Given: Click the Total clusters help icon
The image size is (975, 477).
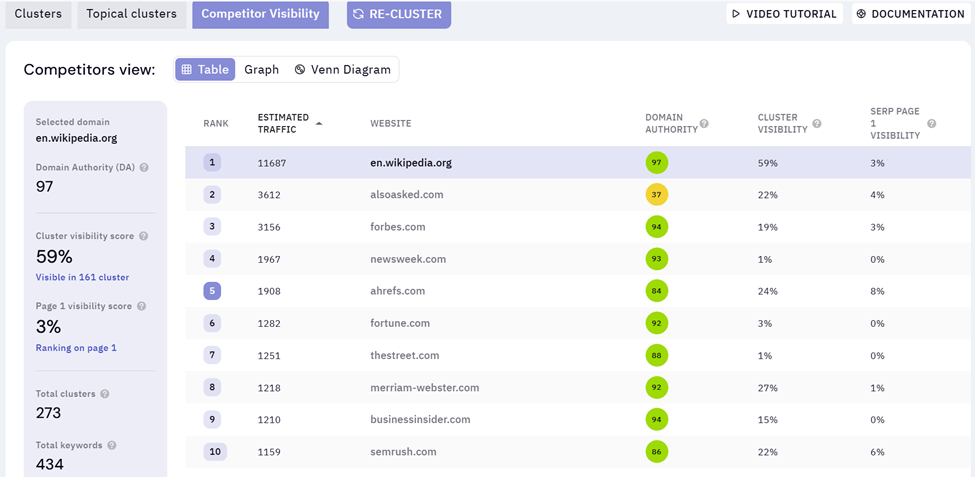Looking at the screenshot, I should click(104, 394).
